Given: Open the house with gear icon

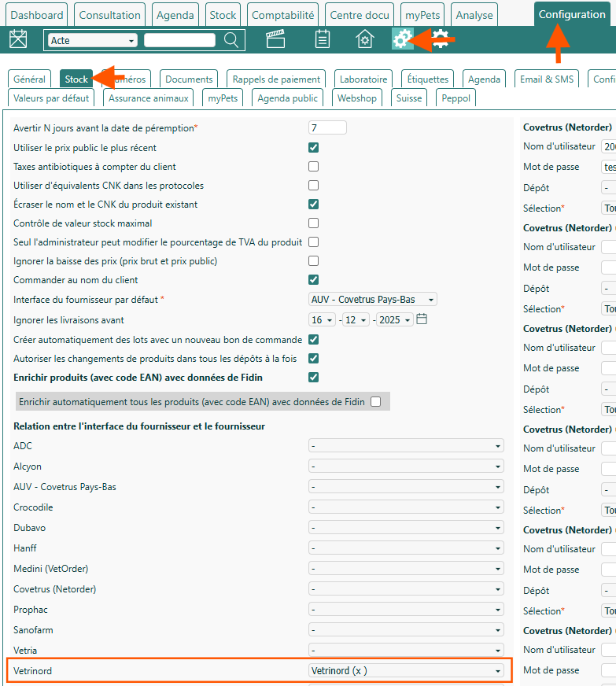Looking at the screenshot, I should pos(364,39).
